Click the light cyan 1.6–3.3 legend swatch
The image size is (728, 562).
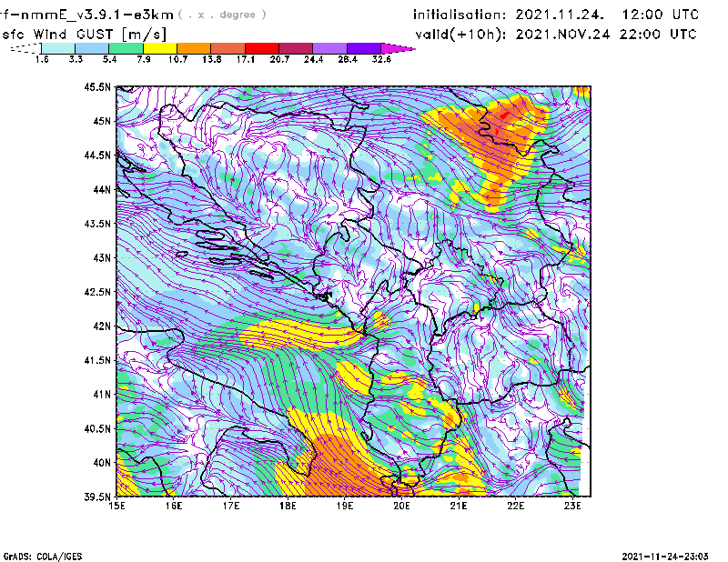pyautogui.click(x=58, y=48)
